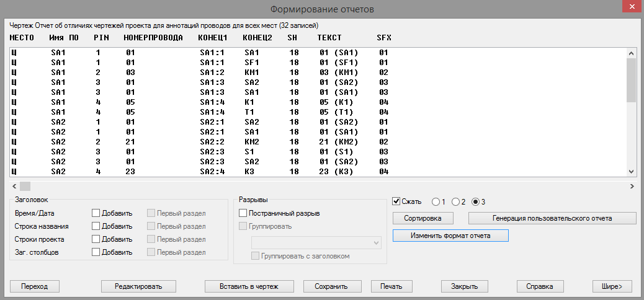Click the КОНЕЦ2 column header
Viewport: 644px width, 300px height.
click(x=257, y=38)
